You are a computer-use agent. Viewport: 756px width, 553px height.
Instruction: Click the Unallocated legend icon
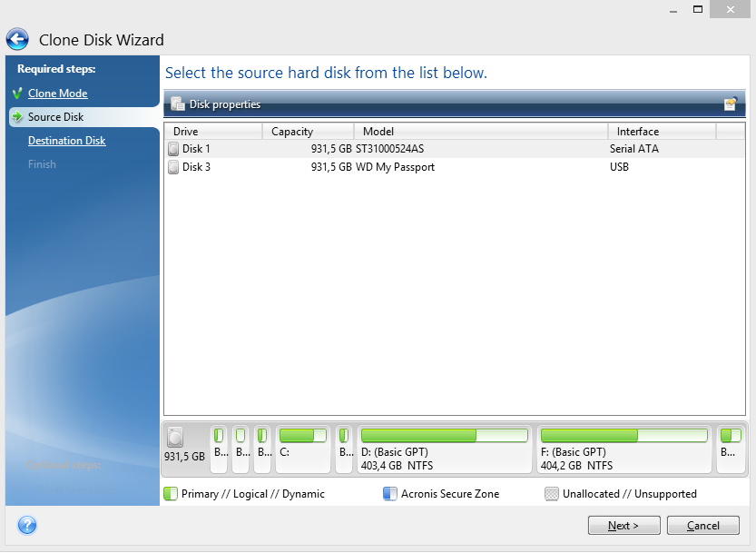point(551,494)
